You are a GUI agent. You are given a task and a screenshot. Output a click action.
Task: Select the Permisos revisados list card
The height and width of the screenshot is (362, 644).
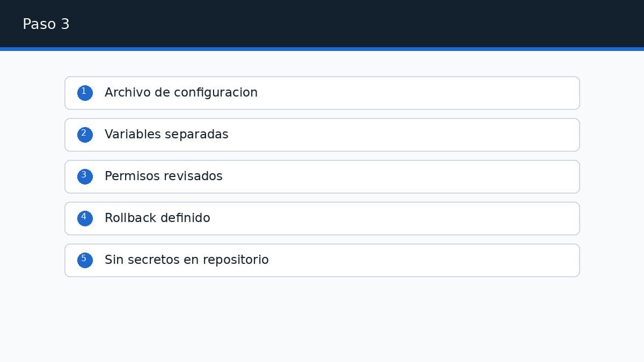click(x=322, y=176)
